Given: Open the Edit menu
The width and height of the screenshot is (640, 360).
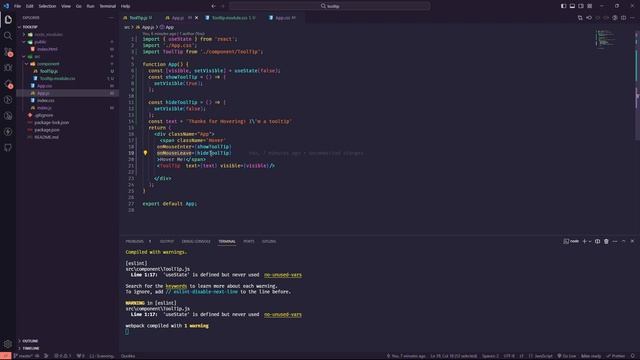Looking at the screenshot, I should coord(30,6).
